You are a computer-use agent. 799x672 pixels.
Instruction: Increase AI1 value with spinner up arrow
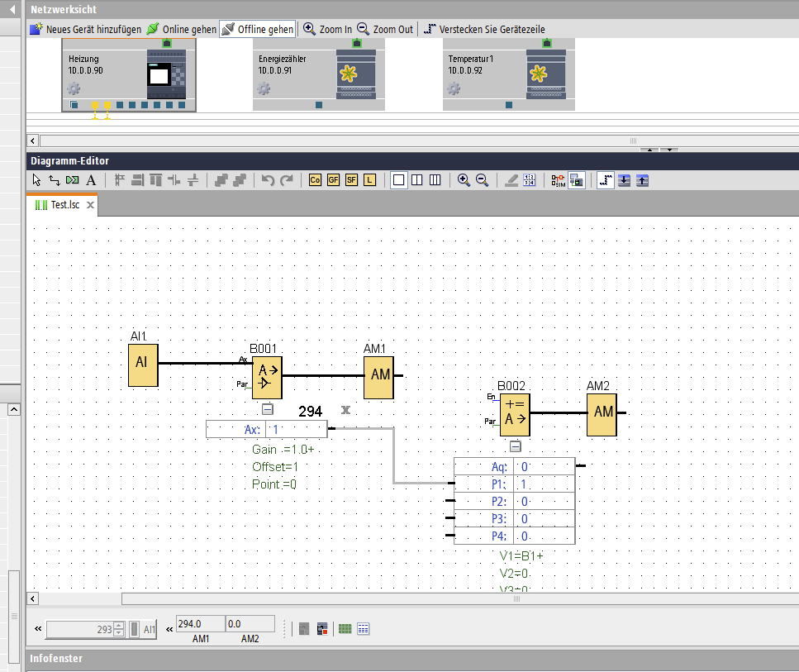[119, 626]
